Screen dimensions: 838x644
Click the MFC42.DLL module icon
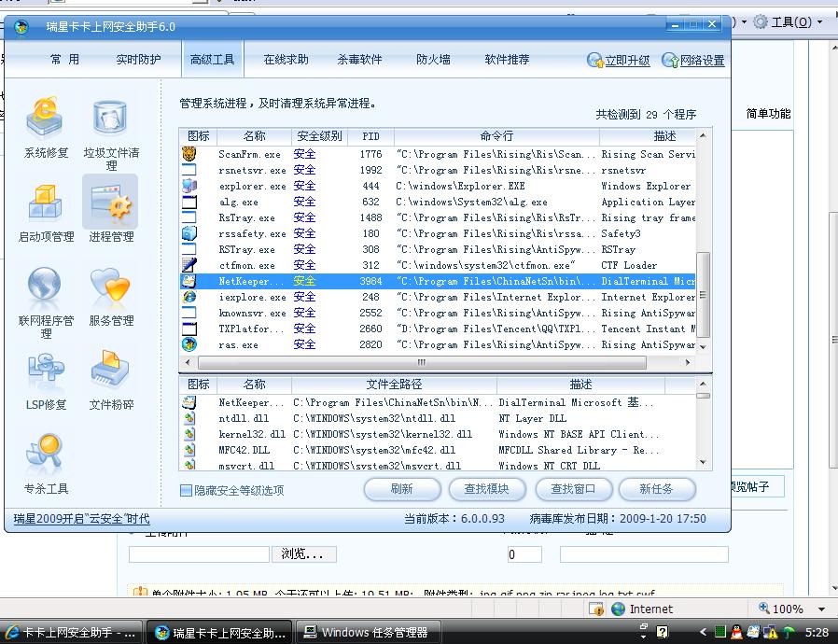point(189,450)
